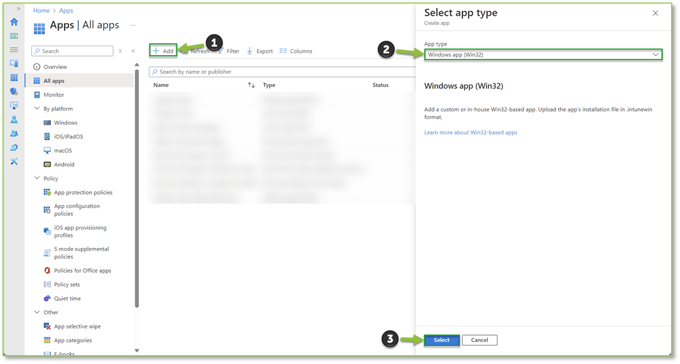The height and width of the screenshot is (364, 680).
Task: Click the Add app button
Action: [x=163, y=51]
